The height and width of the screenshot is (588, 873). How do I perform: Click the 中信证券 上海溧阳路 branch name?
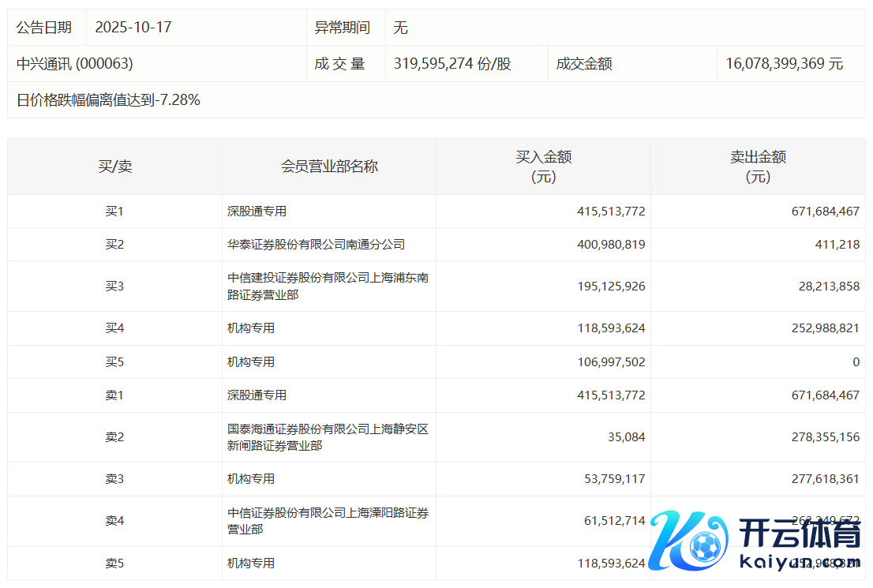tap(328, 521)
